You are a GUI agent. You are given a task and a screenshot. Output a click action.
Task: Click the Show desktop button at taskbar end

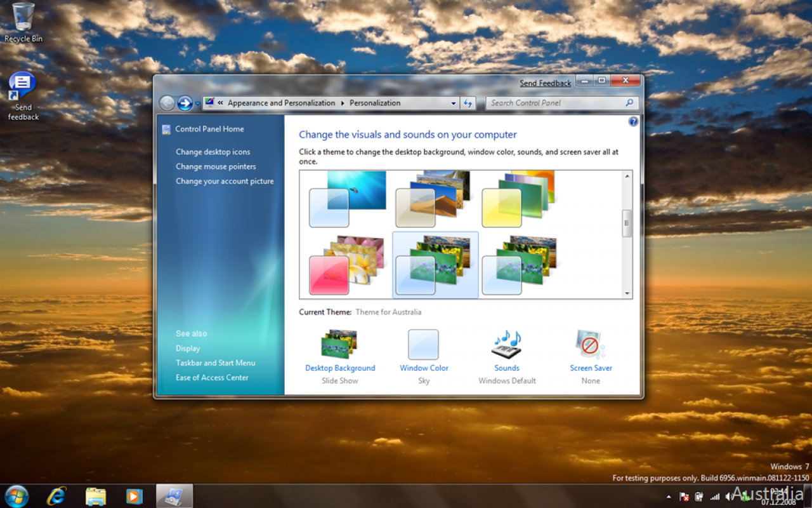[x=807, y=496]
